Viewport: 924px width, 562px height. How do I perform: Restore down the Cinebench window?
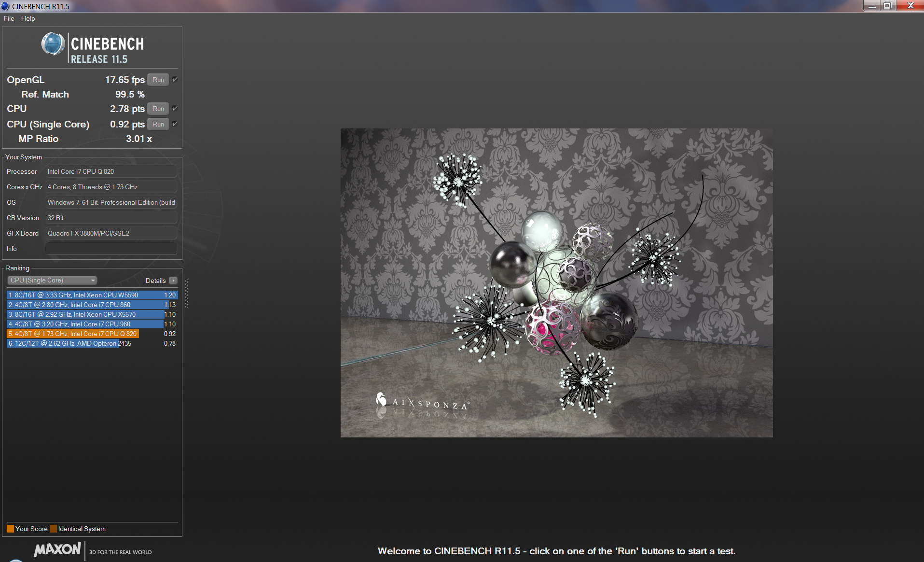point(888,6)
